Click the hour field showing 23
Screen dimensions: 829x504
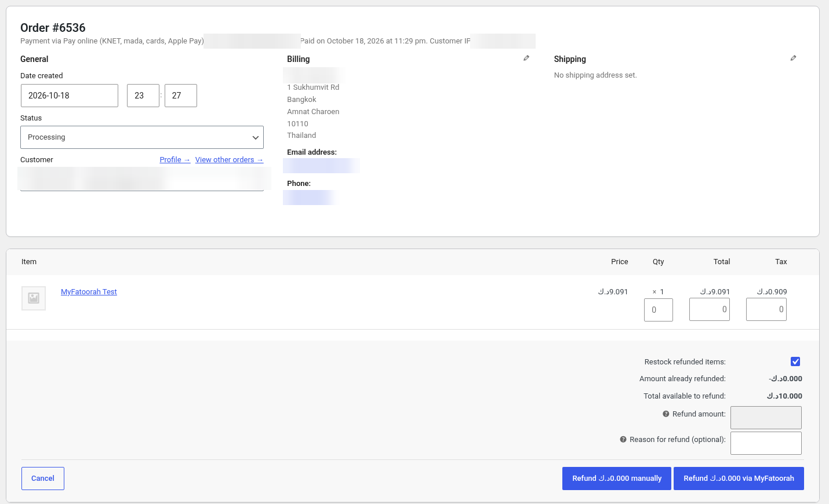click(143, 96)
